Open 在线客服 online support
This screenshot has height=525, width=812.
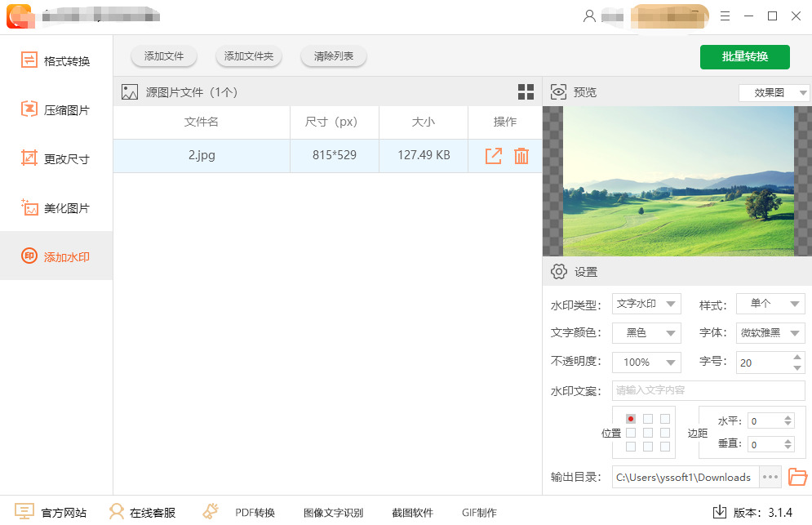pyautogui.click(x=143, y=513)
